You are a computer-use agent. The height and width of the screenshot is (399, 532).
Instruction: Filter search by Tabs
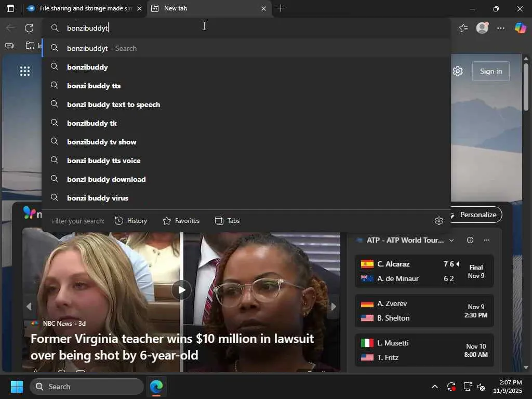(x=228, y=221)
